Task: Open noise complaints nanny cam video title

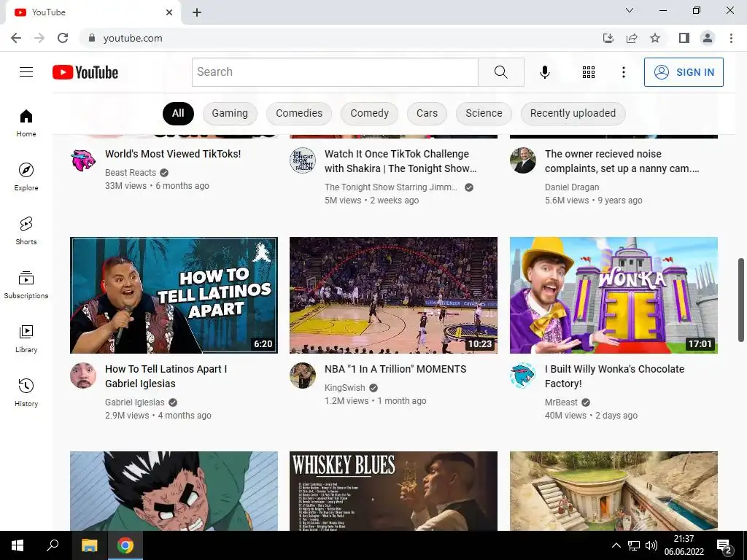Action: tap(622, 161)
